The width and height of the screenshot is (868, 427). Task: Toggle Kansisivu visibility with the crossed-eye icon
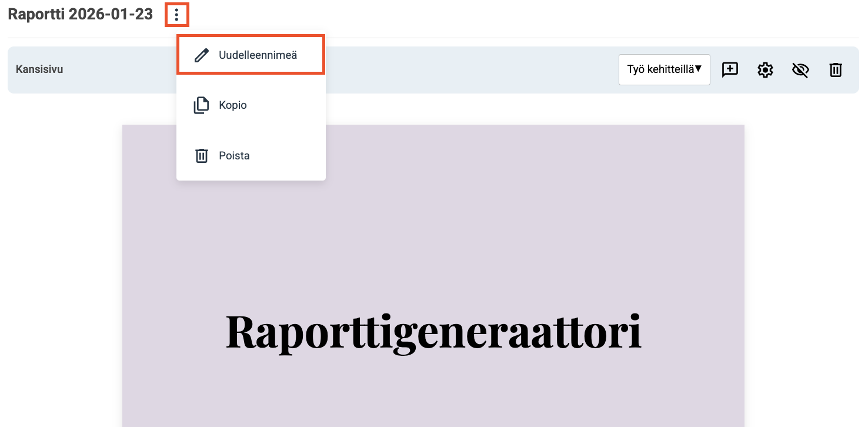pyautogui.click(x=800, y=70)
